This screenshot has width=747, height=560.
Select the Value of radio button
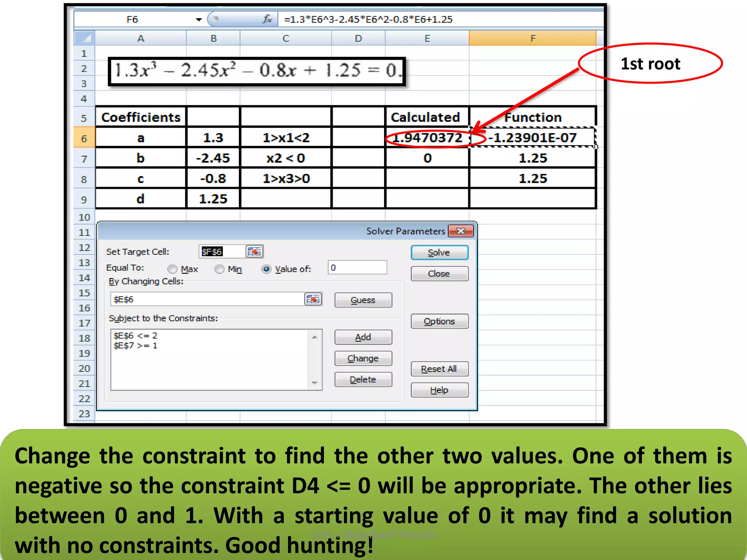(x=267, y=269)
